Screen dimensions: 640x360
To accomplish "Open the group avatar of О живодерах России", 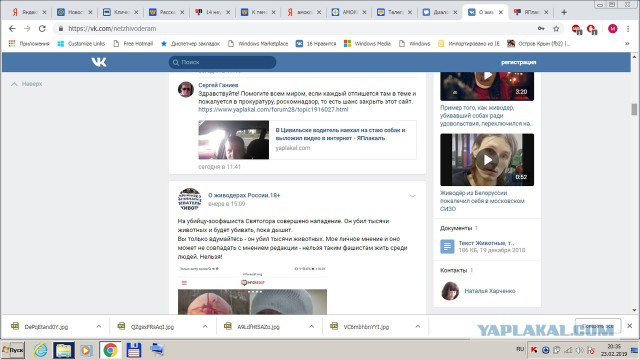I will coord(190,199).
